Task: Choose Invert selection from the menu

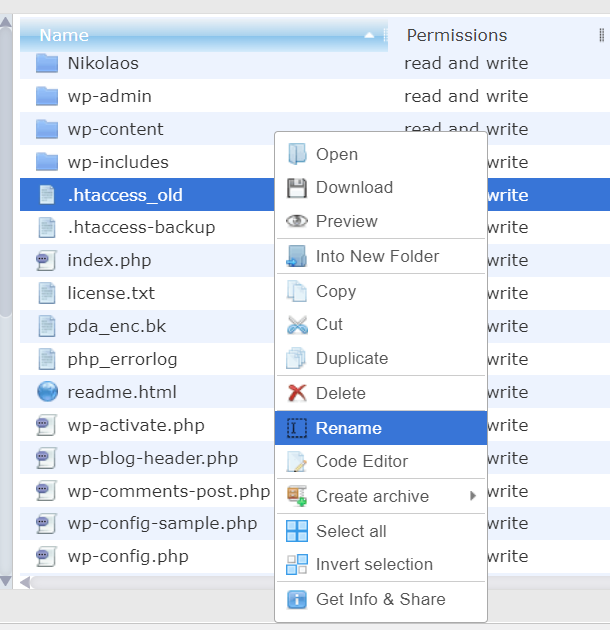Action: [x=381, y=565]
